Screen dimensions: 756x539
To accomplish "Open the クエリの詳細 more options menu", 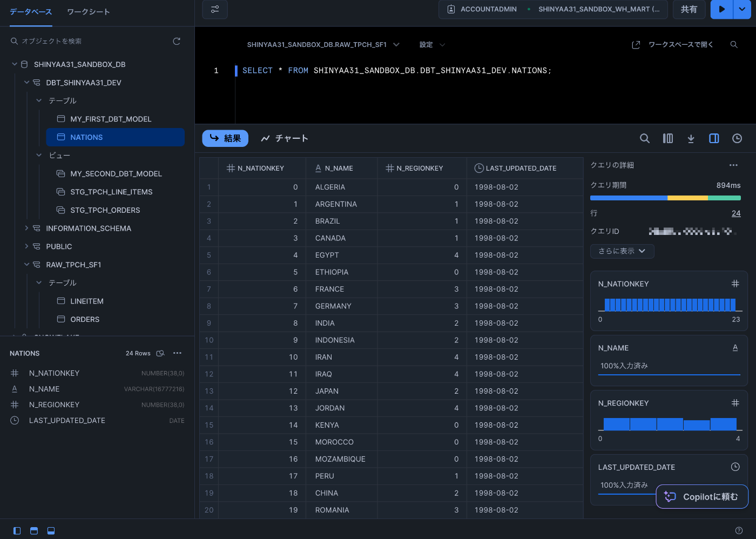I will [x=733, y=165].
